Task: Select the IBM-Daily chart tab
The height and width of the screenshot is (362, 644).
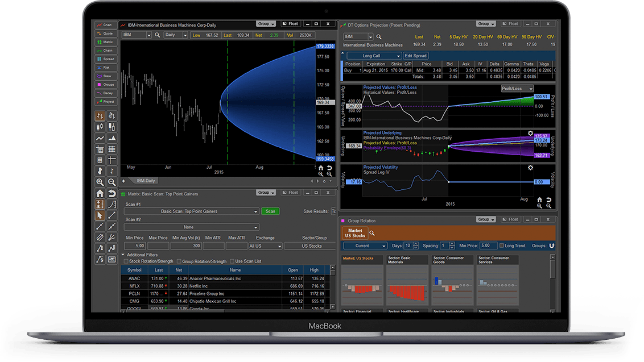Action: (x=146, y=181)
